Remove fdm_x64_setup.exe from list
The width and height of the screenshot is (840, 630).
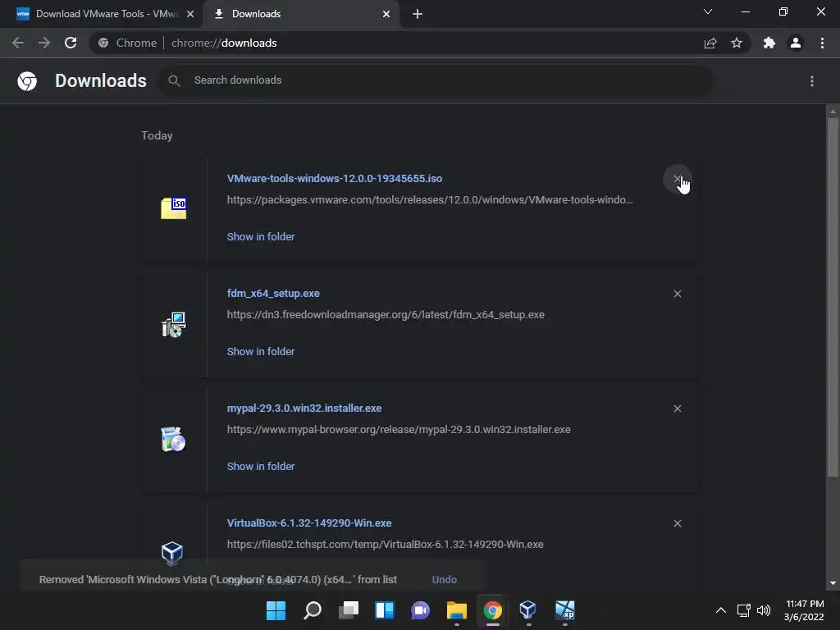(x=677, y=294)
